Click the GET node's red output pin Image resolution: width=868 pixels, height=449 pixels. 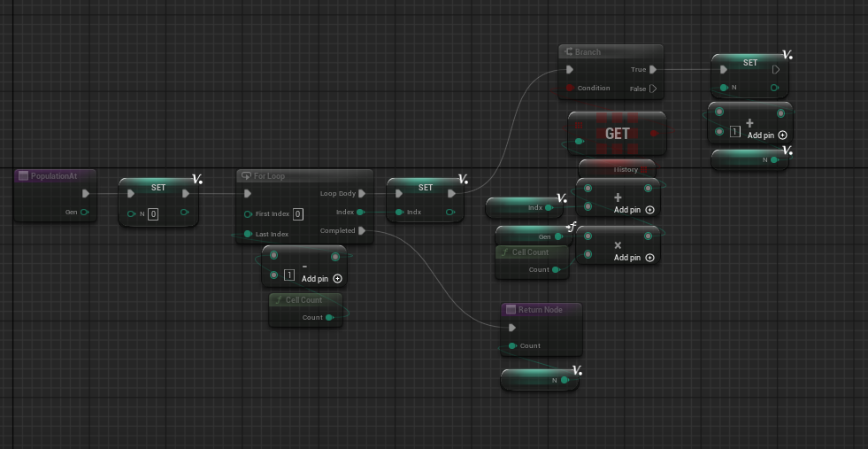click(655, 133)
